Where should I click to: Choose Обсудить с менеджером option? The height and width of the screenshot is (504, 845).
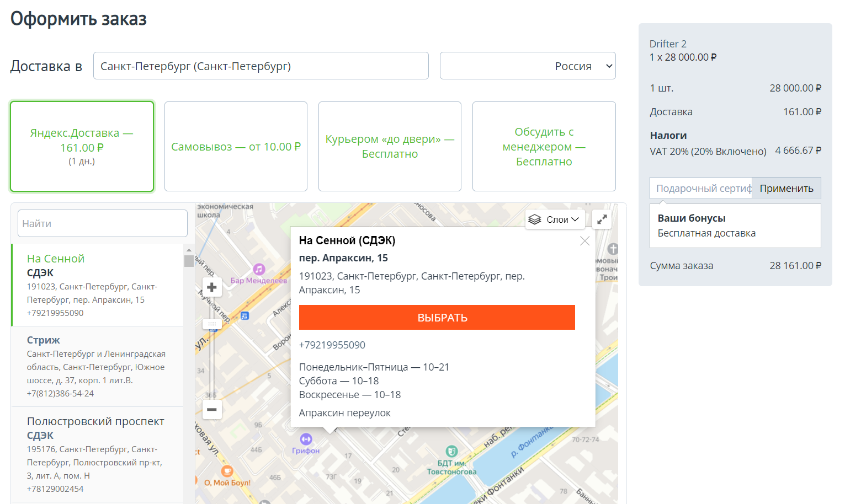(544, 147)
